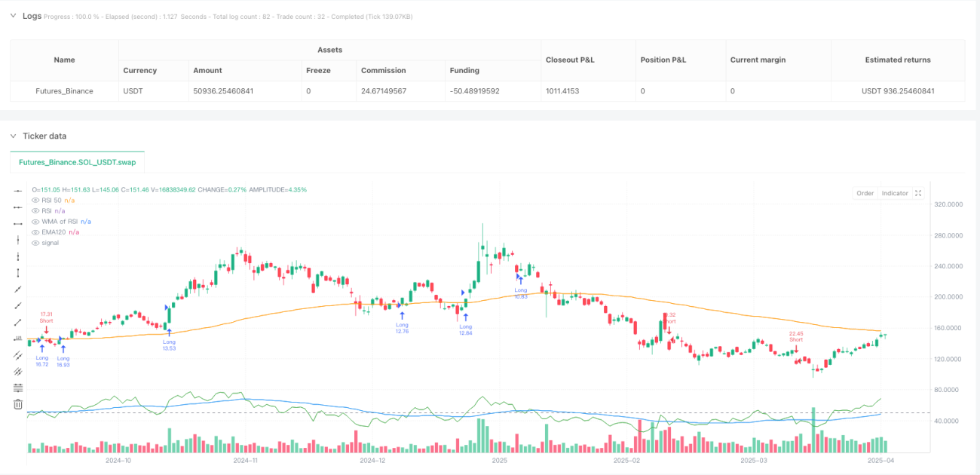Open the Futures_Binance.SOL_USDT.swap tab

78,162
